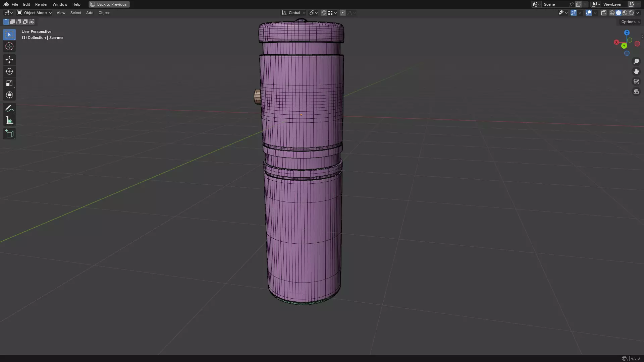Select the 3D Cursor tool

[9, 46]
